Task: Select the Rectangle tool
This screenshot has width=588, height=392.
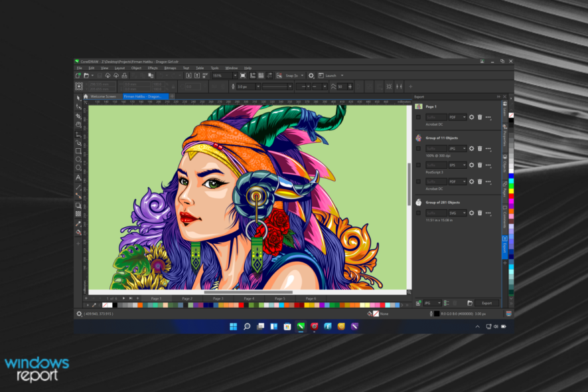Action: [78, 151]
